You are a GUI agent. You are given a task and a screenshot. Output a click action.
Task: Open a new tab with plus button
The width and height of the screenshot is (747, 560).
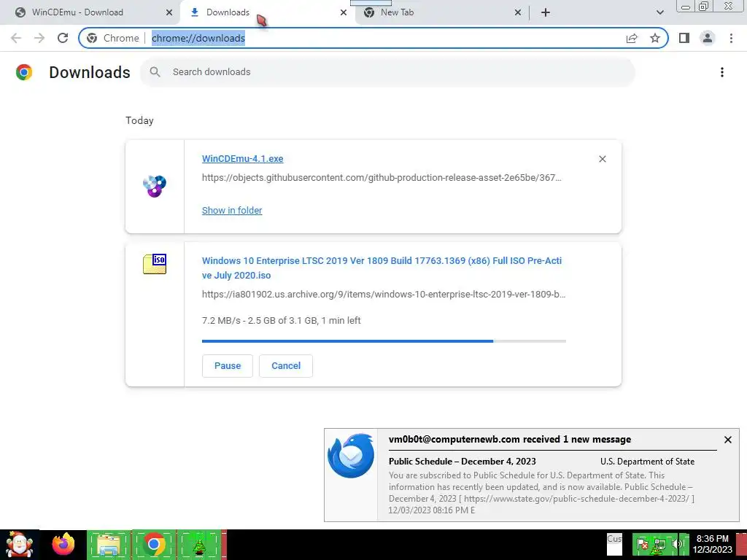click(546, 13)
